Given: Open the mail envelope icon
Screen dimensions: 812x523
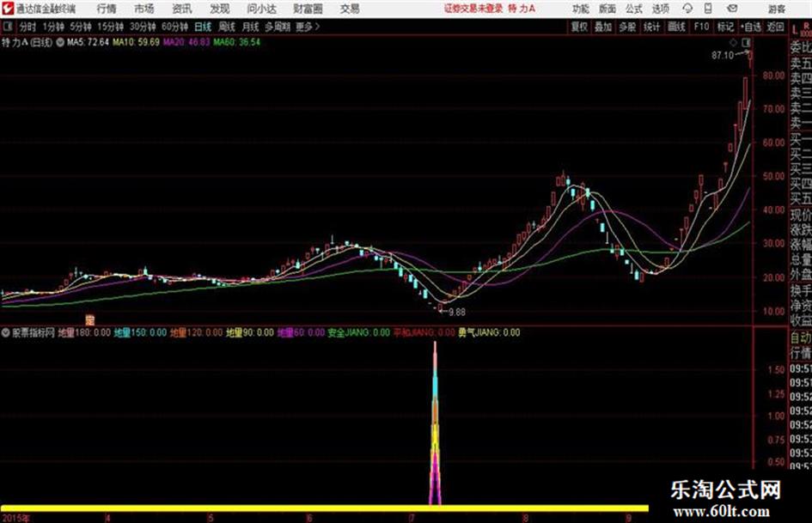Looking at the screenshot, I should click(x=732, y=9).
